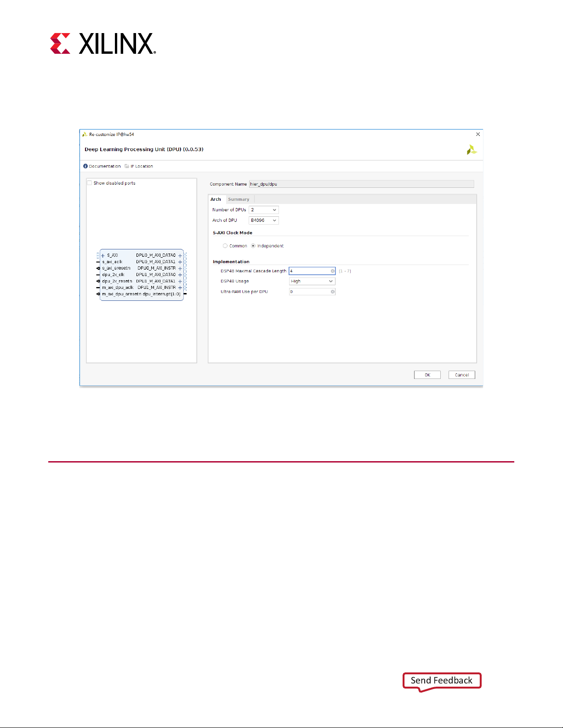Click the IP Location folder icon

pyautogui.click(x=127, y=166)
